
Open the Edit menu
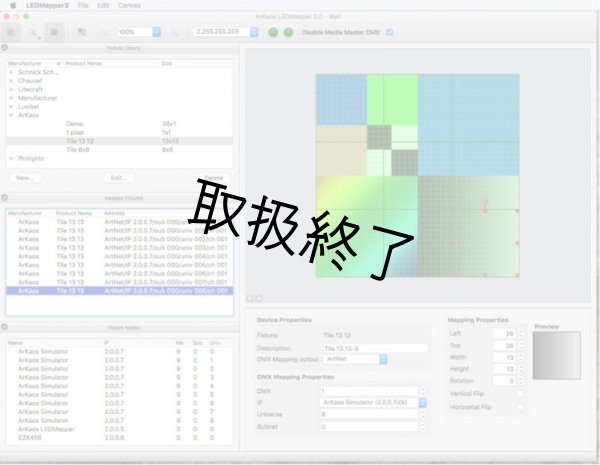[x=103, y=5]
